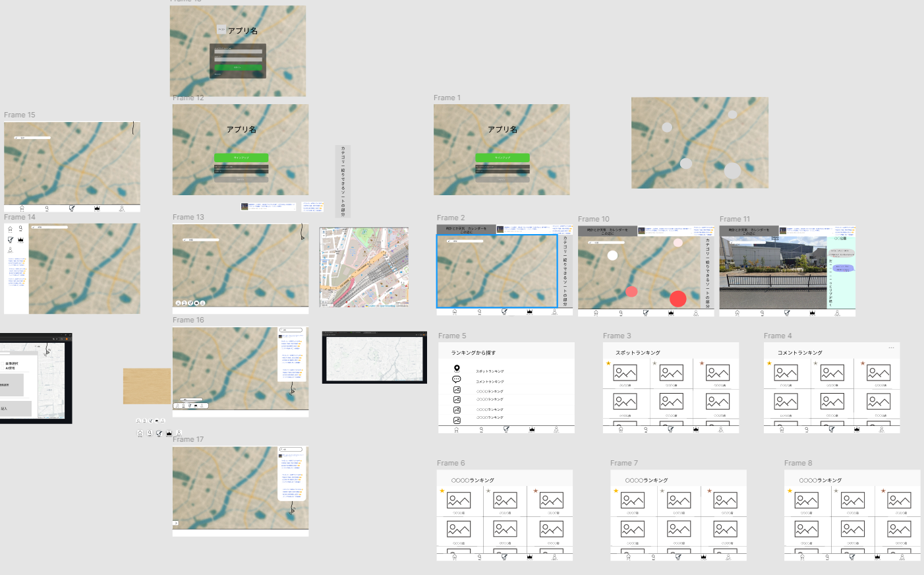Click the large red circle in Frame 10
The width and height of the screenshot is (924, 575).
[678, 299]
